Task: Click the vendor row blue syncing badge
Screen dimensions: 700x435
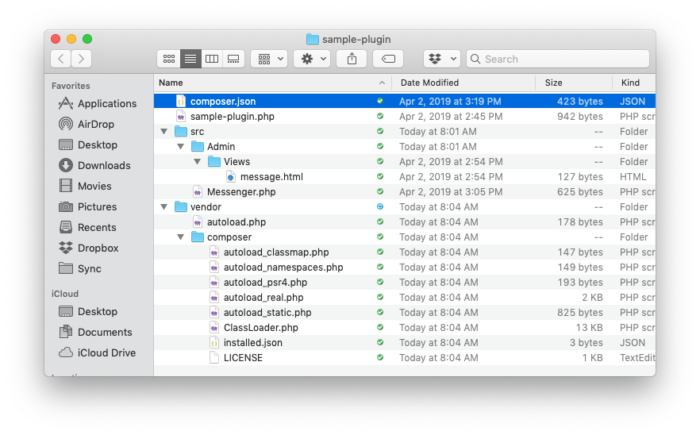Action: 380,207
